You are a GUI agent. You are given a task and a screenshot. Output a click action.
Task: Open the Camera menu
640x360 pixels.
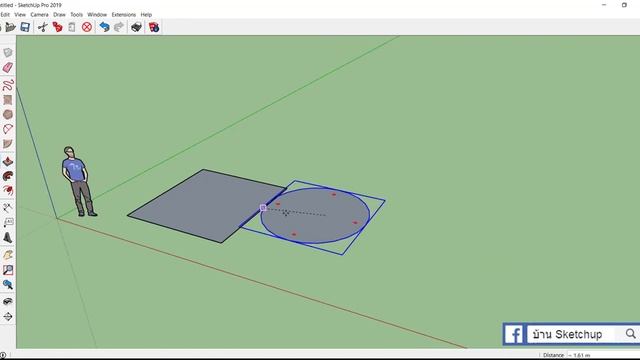click(39, 15)
